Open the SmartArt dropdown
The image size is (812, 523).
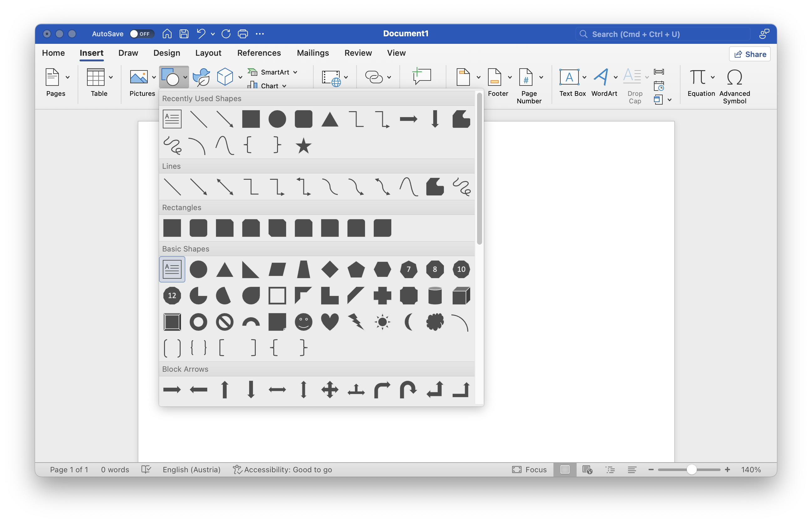point(295,72)
